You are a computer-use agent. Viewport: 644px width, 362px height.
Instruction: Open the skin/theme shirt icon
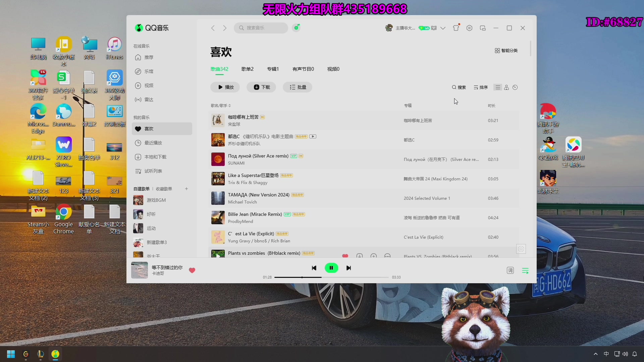456,28
